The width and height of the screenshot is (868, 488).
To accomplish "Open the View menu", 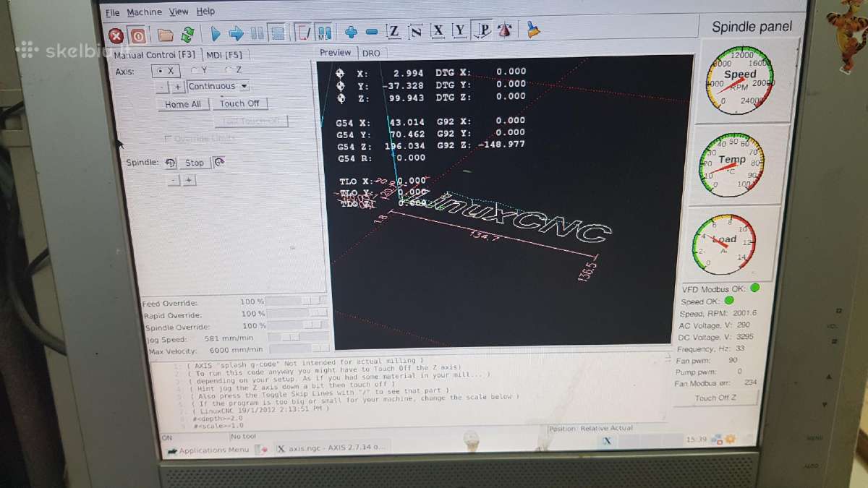I will coord(179,12).
